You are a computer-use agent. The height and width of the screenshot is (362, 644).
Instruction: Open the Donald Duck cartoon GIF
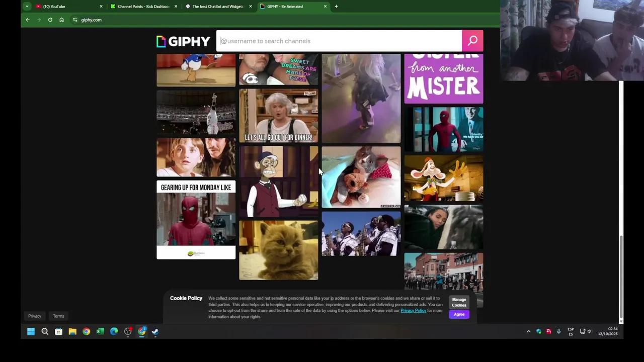coord(196,70)
